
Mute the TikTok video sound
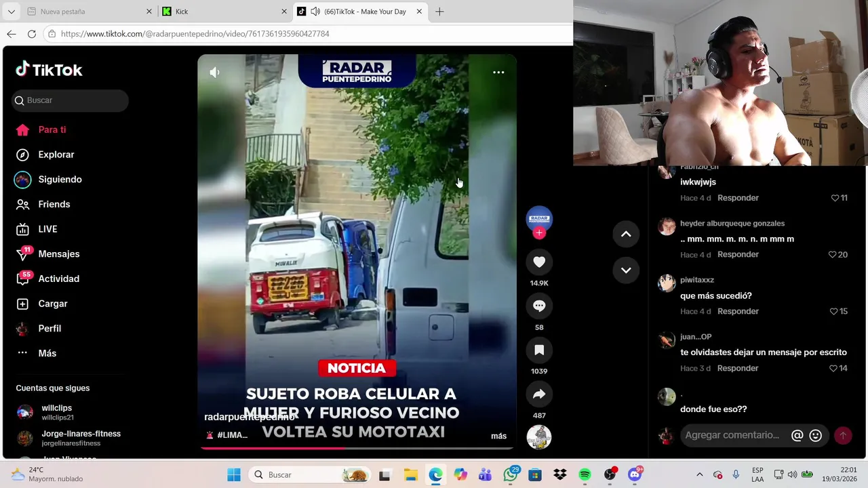(x=214, y=73)
